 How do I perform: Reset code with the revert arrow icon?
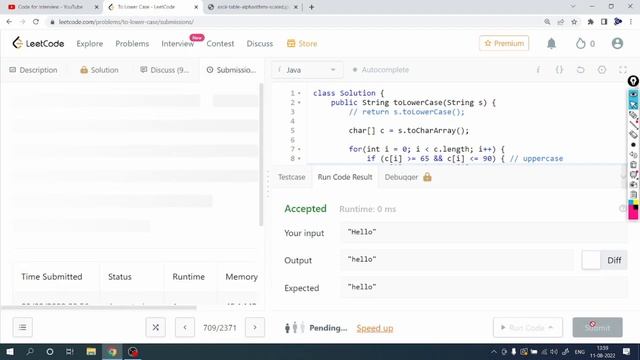point(580,70)
